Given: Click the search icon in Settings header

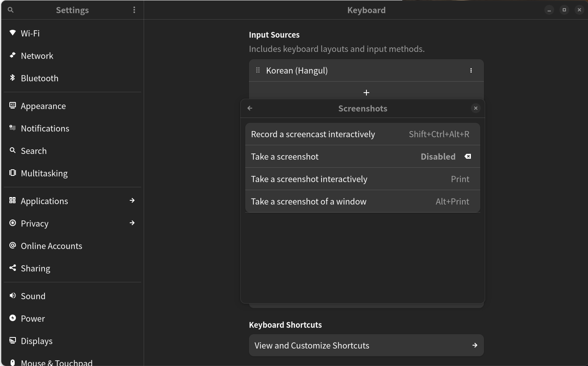Looking at the screenshot, I should click(11, 10).
